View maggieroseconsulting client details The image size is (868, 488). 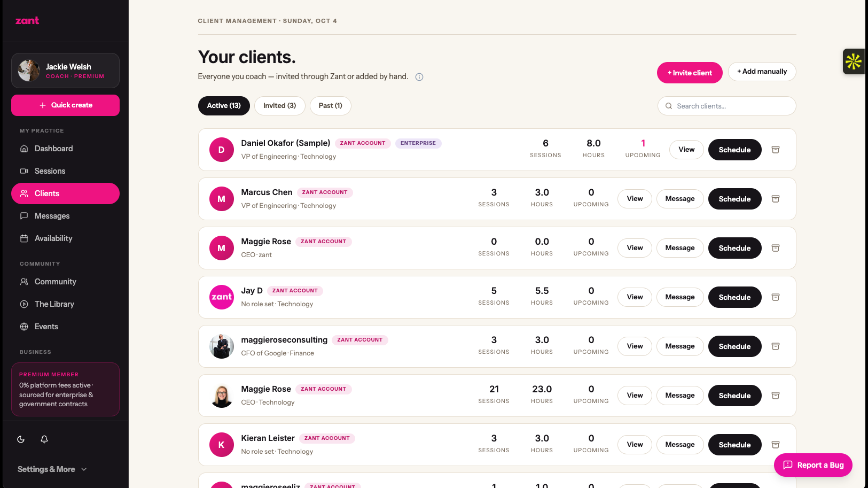coord(635,346)
